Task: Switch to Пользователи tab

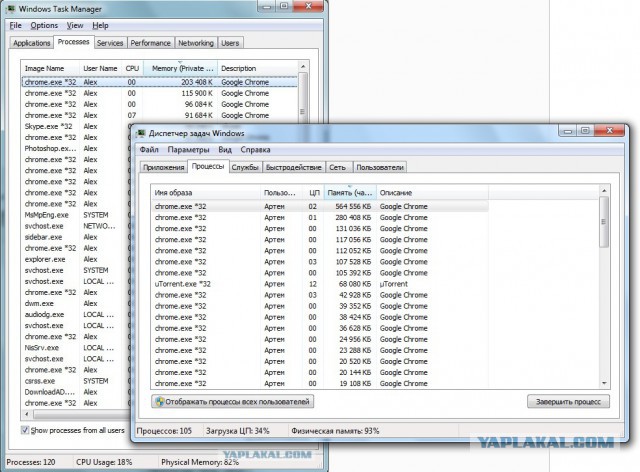Action: click(380, 167)
